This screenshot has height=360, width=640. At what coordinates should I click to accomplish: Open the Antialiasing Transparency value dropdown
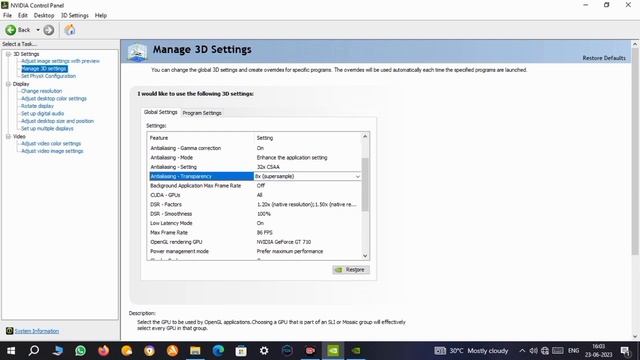tap(357, 176)
